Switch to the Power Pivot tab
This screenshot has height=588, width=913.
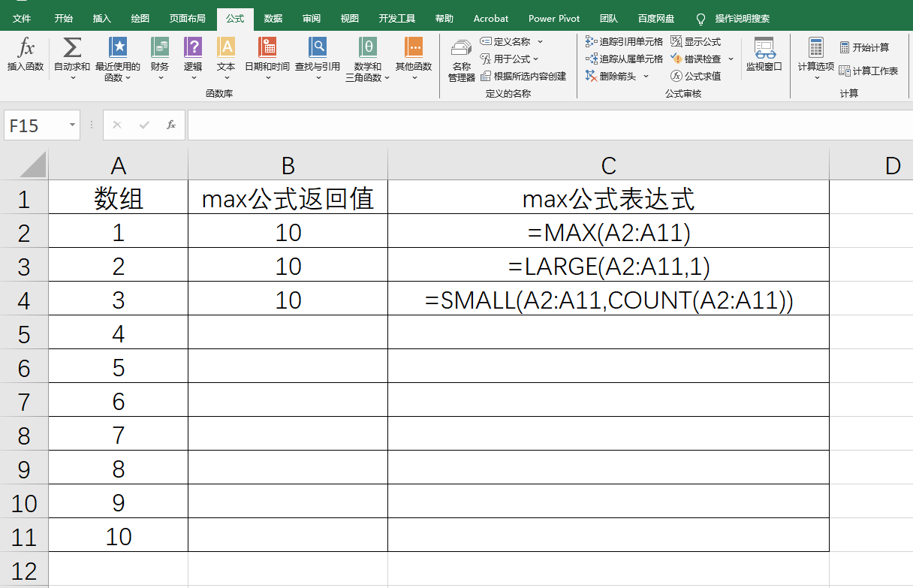(x=554, y=19)
